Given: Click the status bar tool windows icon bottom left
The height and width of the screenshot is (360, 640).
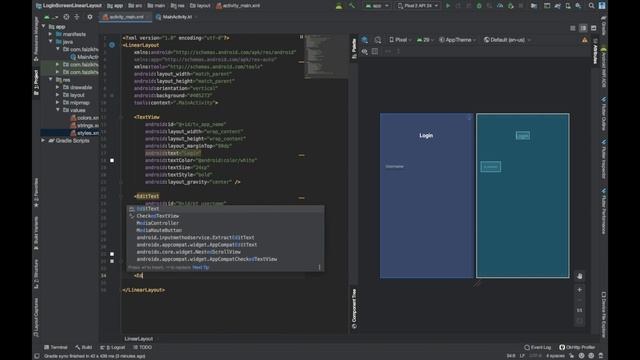Looking at the screenshot, I should [x=37, y=356].
